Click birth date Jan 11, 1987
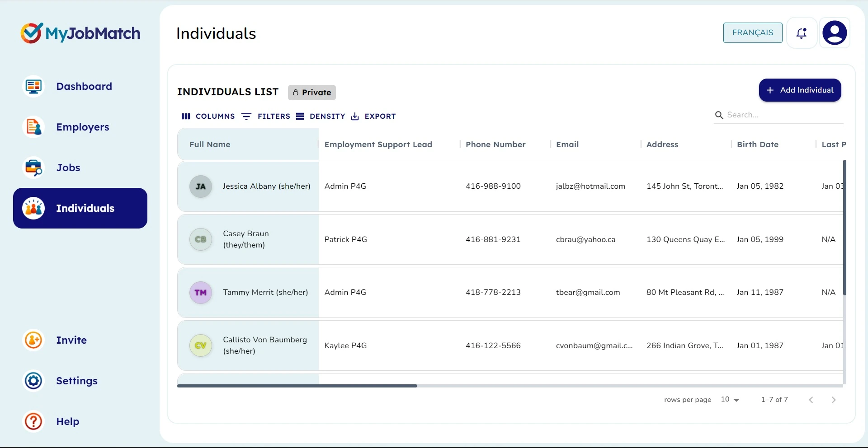This screenshot has width=868, height=448. (760, 292)
